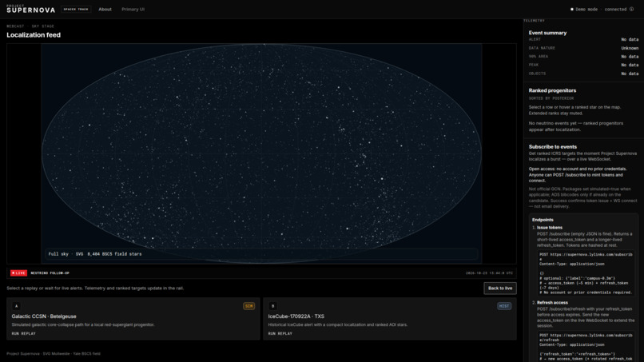Viewport: 644px width, 362px height.
Task: Switch to Primary UI
Action: [x=133, y=9]
